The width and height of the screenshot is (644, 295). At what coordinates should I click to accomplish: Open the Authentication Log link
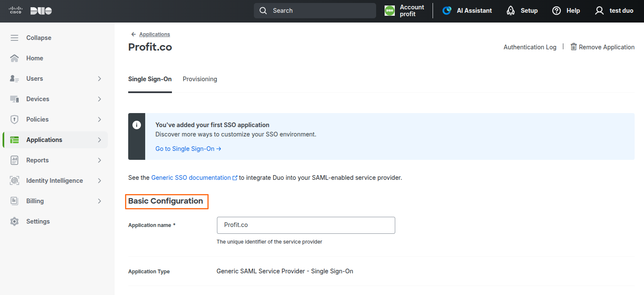tap(530, 47)
